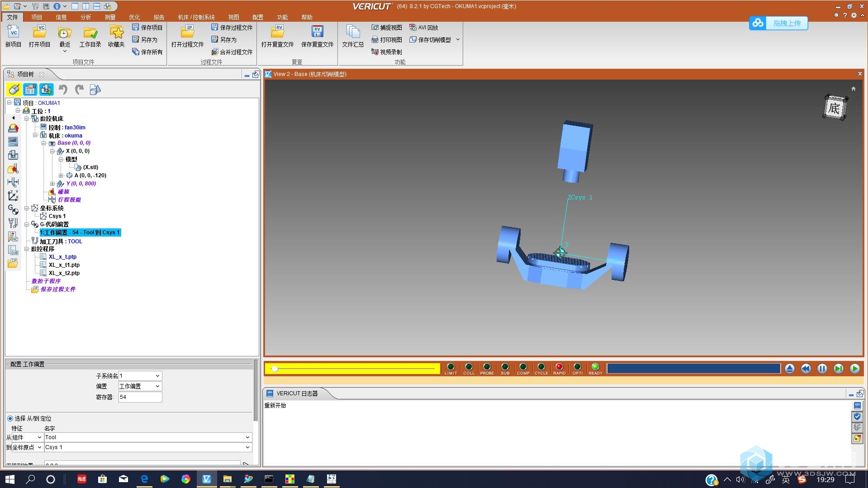Open the 项目 ribbon tab
The height and width of the screenshot is (488, 868).
point(37,17)
